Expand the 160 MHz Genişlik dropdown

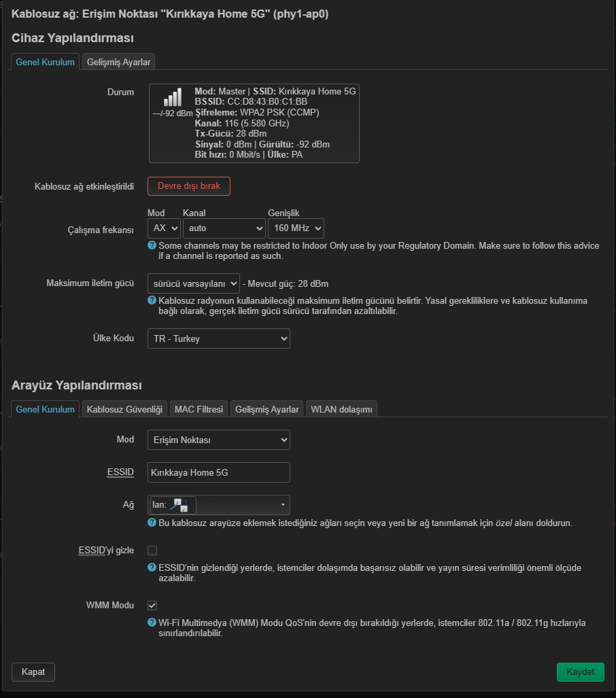click(x=296, y=228)
